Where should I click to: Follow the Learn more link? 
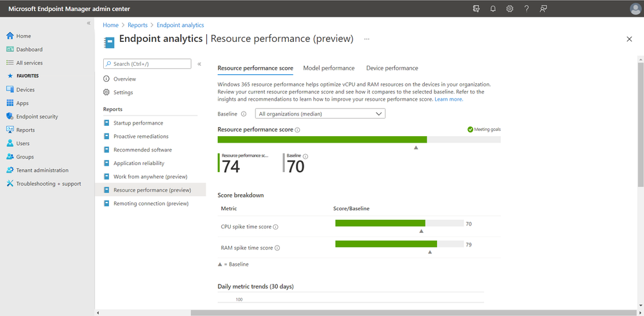coord(449,99)
